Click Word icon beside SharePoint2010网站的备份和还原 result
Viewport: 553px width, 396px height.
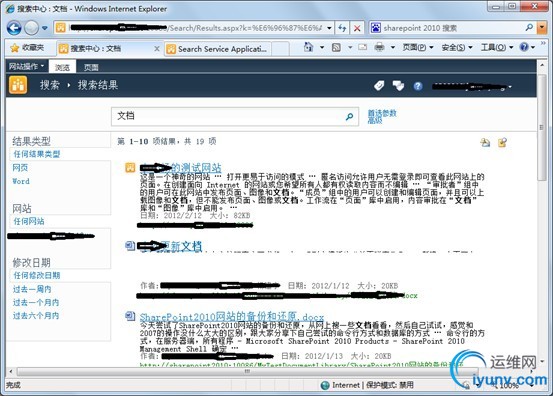pos(130,316)
